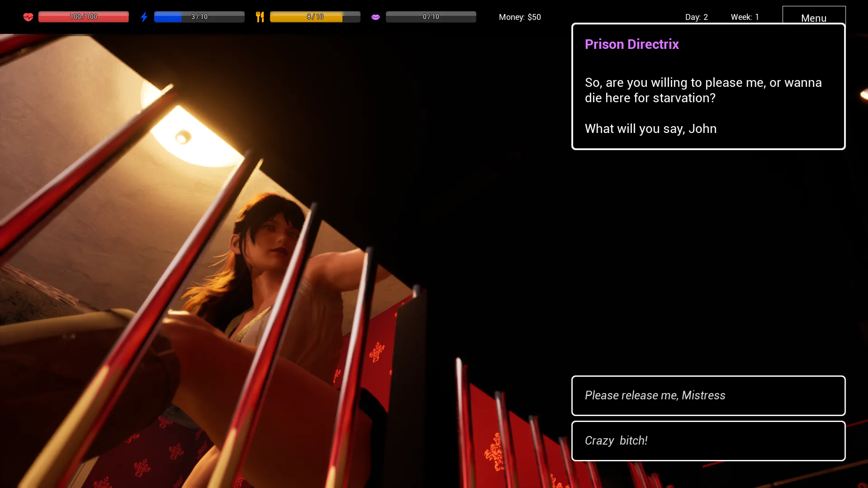868x488 pixels.
Task: Choose the 'Crazy bitch!' reply
Action: click(708, 441)
